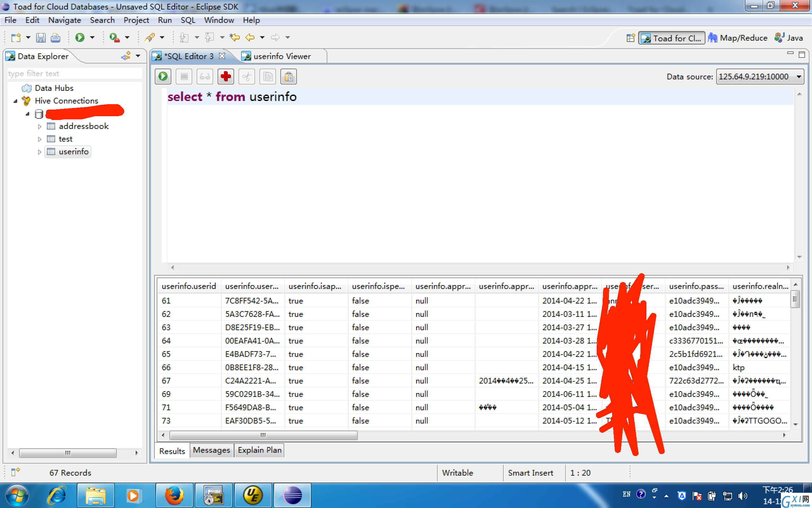
Task: Click the Save diskette icon
Action: (41, 37)
